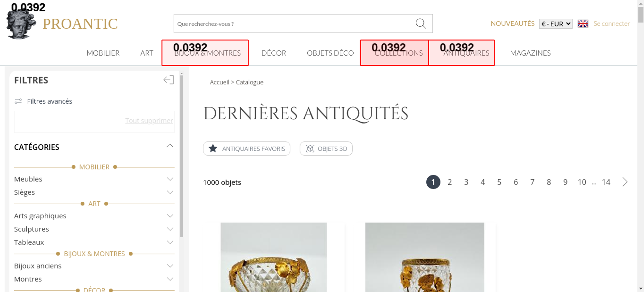Expand the Meubles category
This screenshot has width=644, height=292.
coord(170,179)
